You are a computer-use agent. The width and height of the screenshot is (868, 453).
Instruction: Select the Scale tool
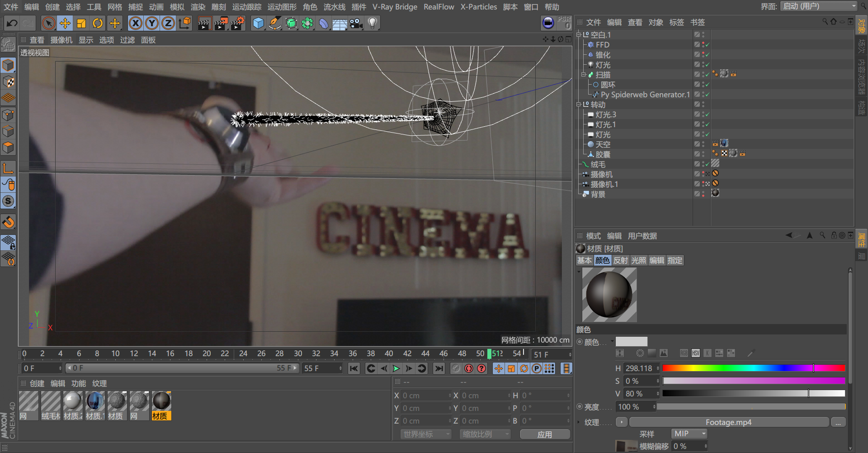click(x=81, y=23)
